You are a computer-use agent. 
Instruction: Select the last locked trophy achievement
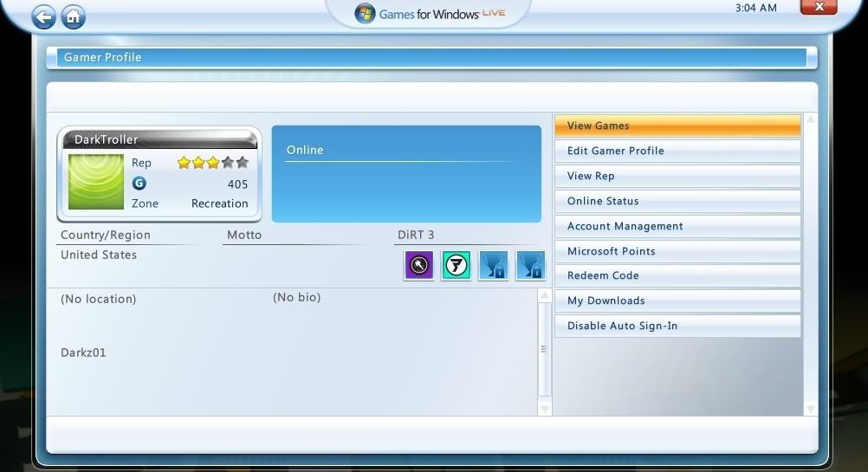tap(530, 266)
